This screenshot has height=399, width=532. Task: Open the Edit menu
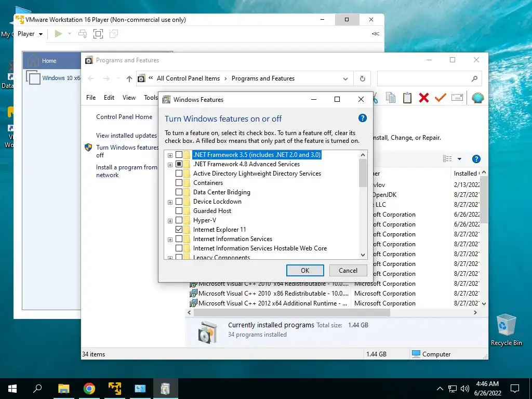pos(109,98)
